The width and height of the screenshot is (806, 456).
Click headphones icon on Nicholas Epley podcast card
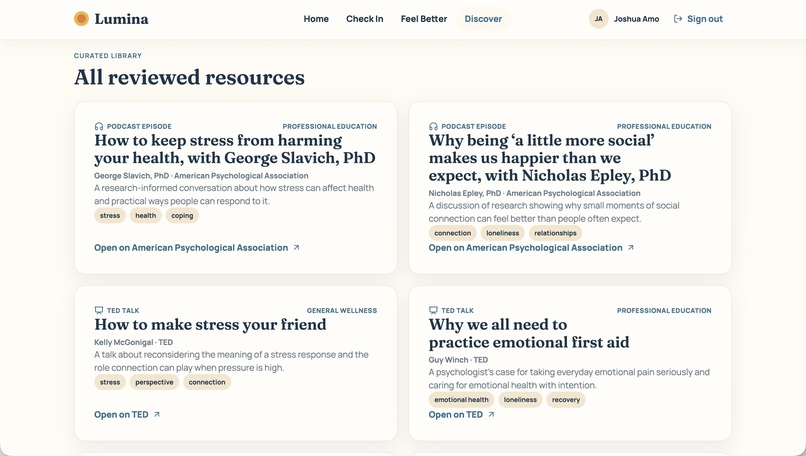pos(433,126)
